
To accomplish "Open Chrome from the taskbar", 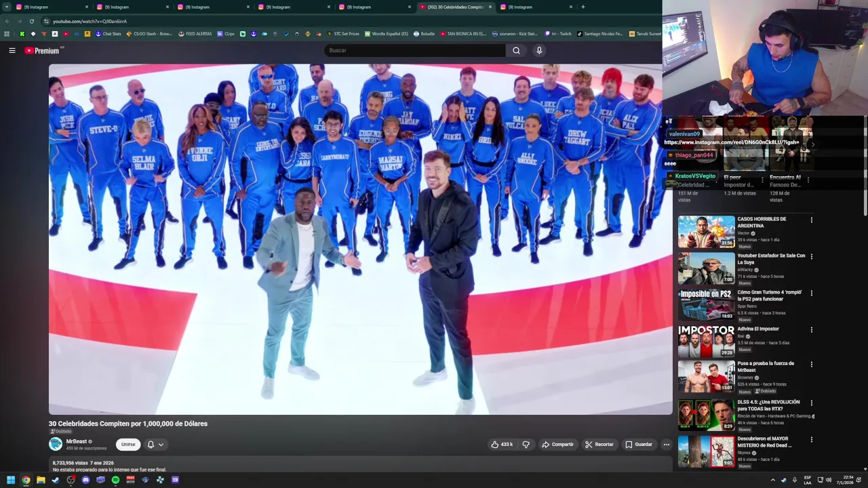I will (26, 480).
